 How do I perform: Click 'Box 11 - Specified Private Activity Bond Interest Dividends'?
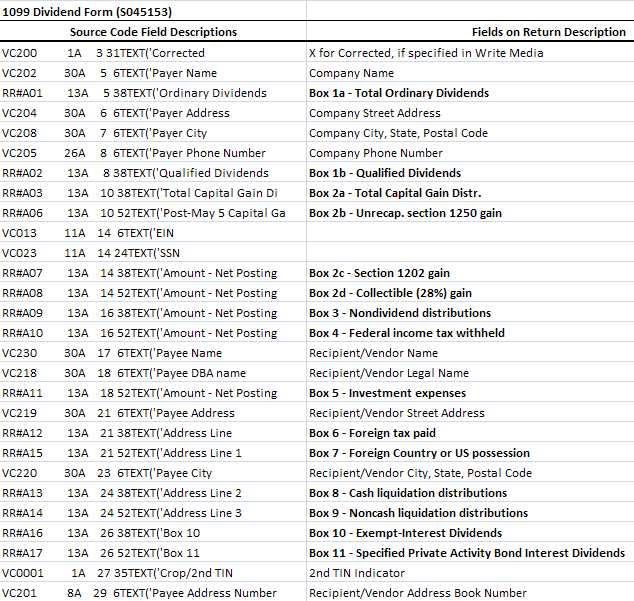pos(470,553)
